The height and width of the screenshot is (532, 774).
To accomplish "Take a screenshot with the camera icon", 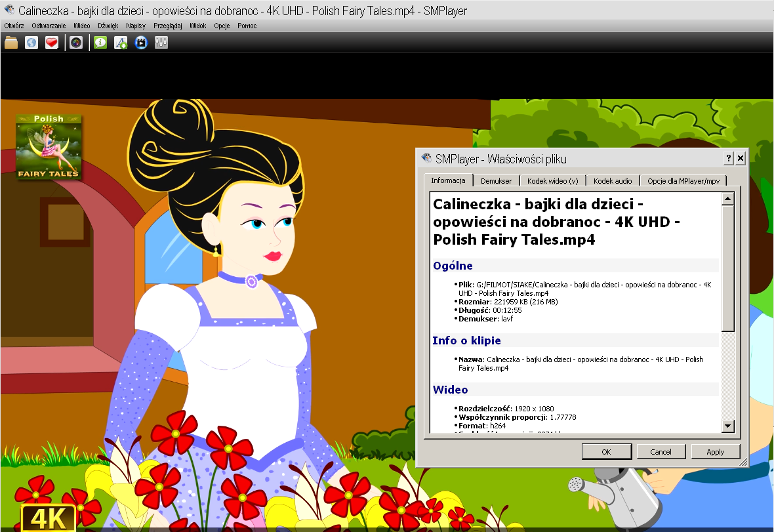I will 76,43.
